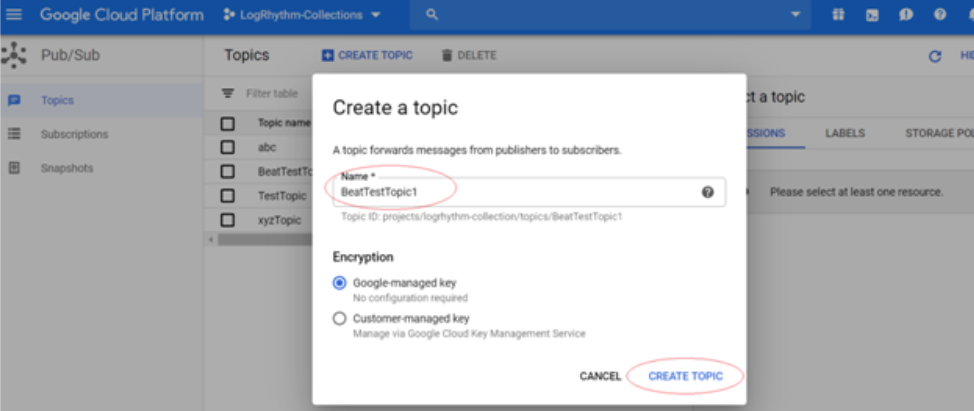974x411 pixels.
Task: Switch to the Labels tab
Action: pyautogui.click(x=845, y=133)
